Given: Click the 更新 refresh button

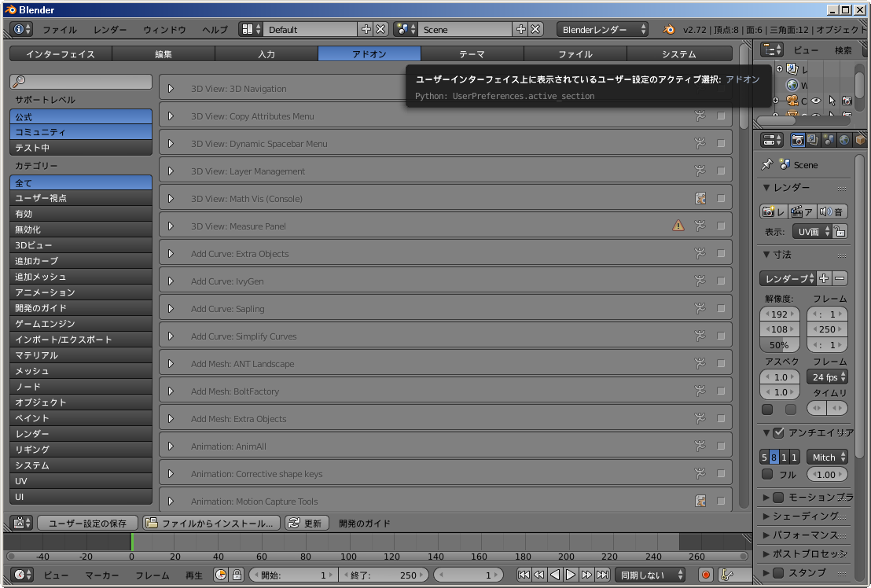Looking at the screenshot, I should [x=307, y=523].
